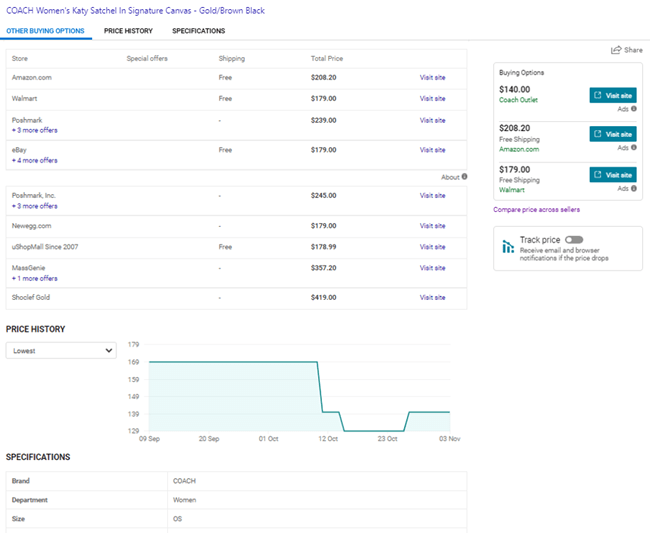Viewport: 650px width, 533px height.
Task: Visit site link for Newegg.com row
Action: coord(432,226)
